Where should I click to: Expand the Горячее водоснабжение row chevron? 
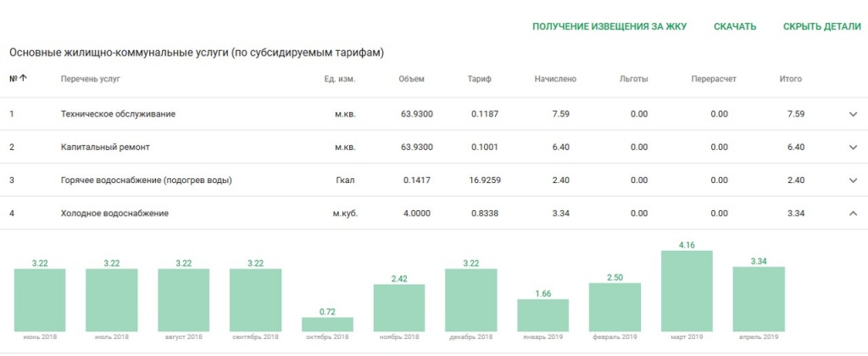pyautogui.click(x=853, y=181)
